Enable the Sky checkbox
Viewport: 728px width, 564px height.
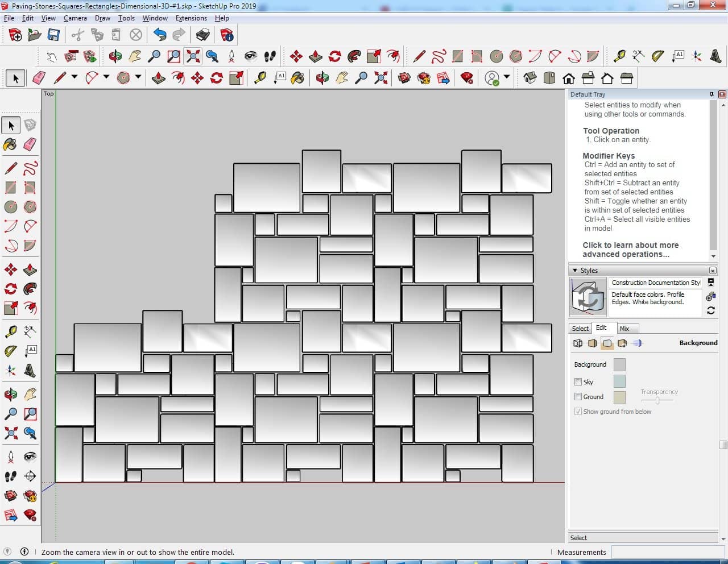578,382
